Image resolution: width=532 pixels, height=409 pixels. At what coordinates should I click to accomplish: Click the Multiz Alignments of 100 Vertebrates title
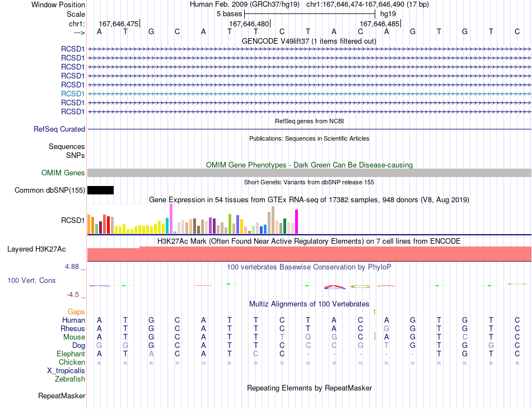pos(309,304)
